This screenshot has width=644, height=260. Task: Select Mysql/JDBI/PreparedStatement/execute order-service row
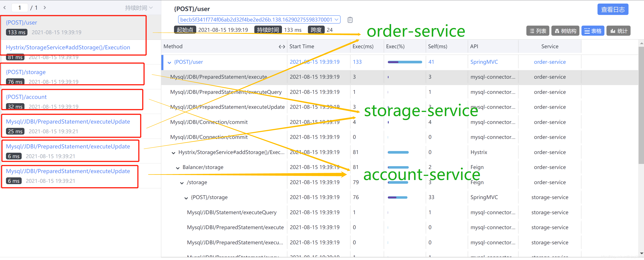(400, 77)
